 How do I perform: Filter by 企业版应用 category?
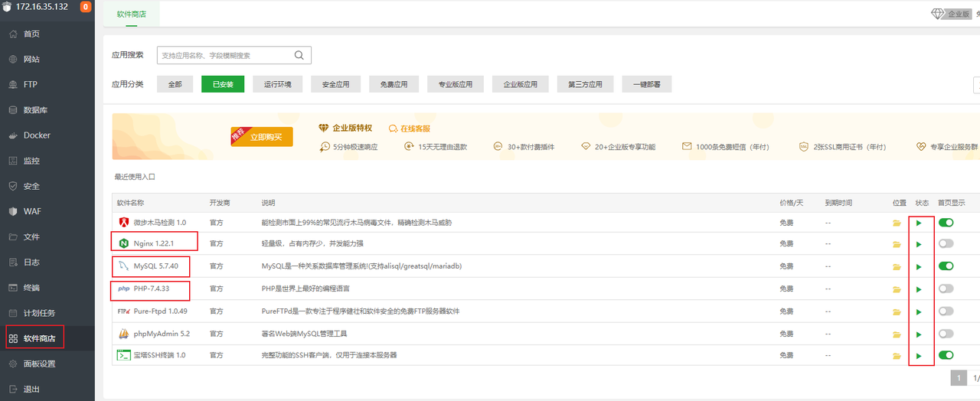click(x=521, y=84)
